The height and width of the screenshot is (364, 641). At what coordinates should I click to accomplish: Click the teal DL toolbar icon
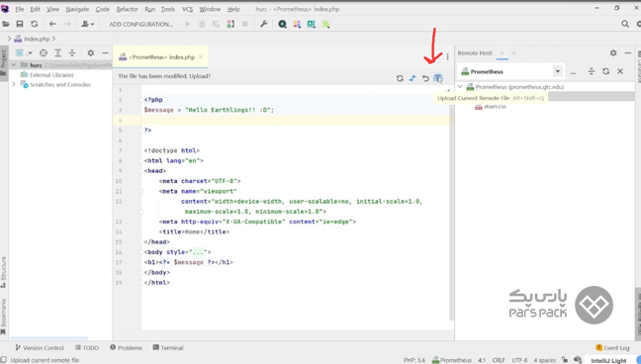tap(311, 24)
